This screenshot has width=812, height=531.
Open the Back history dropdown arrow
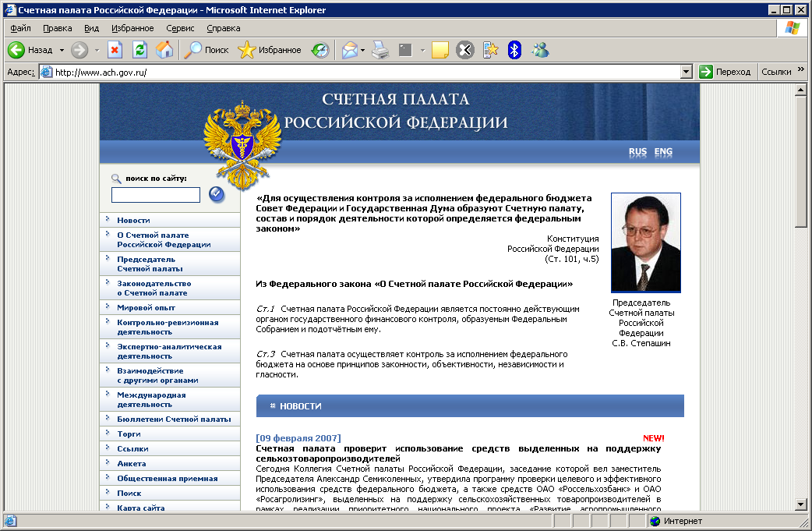coord(62,50)
